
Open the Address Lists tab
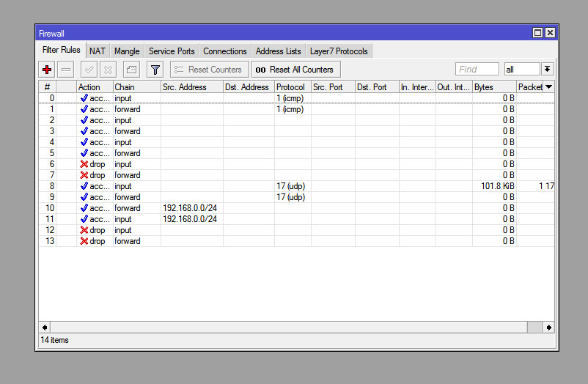(278, 51)
